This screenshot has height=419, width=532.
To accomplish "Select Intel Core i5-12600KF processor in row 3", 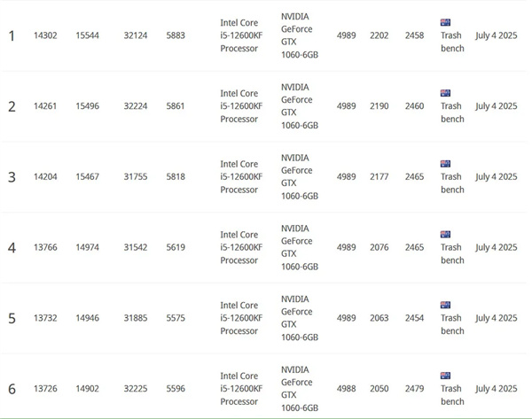I will (x=241, y=176).
